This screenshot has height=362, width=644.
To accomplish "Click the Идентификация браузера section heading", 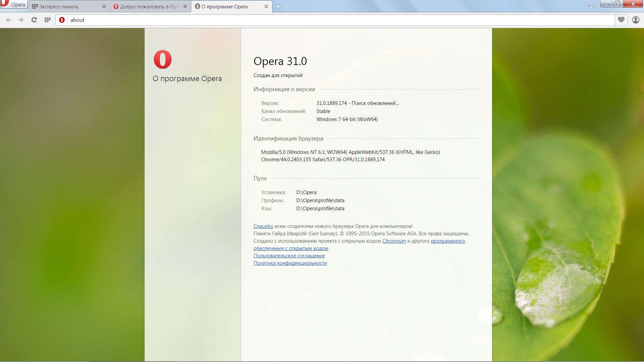I will click(288, 138).
